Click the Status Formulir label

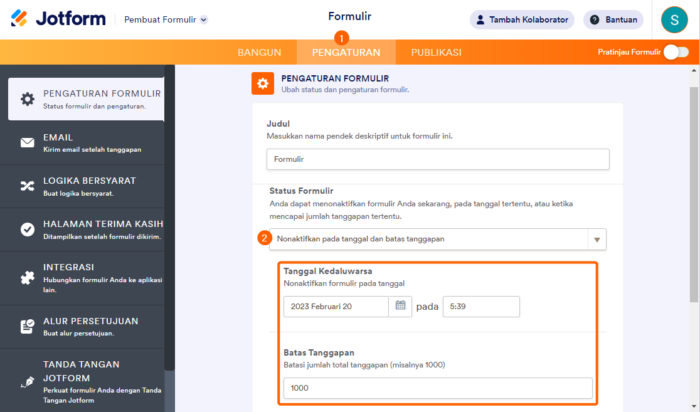(x=301, y=191)
